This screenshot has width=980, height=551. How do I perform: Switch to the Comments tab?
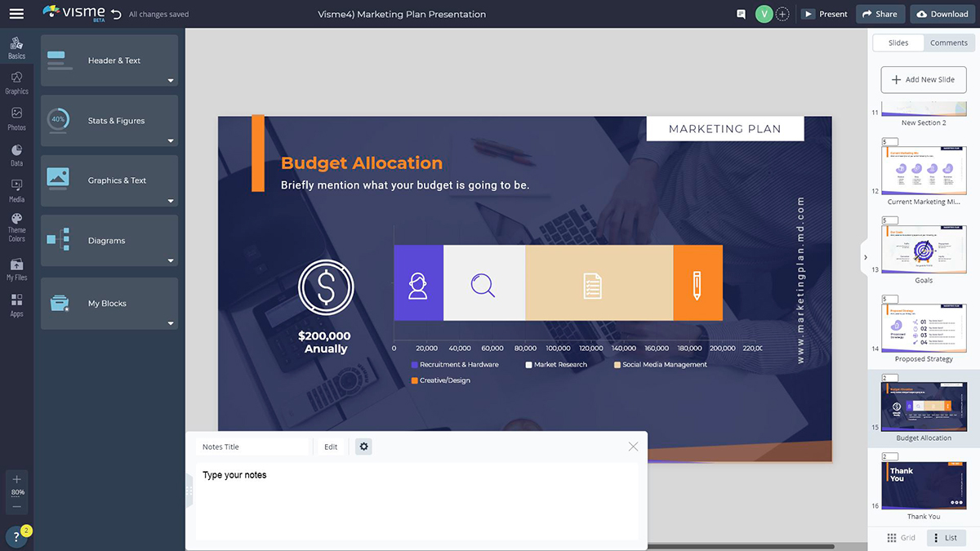coord(948,42)
